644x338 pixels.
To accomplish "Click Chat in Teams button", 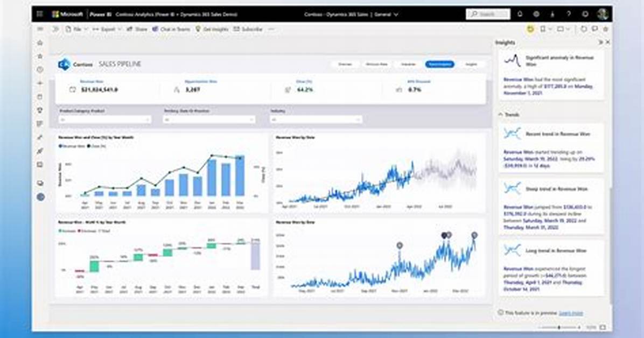I will (x=171, y=29).
